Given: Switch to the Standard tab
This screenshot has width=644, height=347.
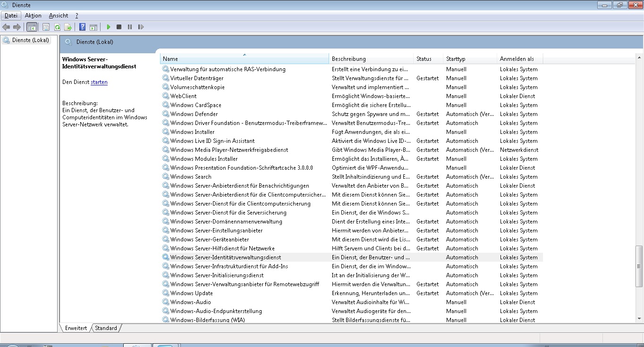Looking at the screenshot, I should [106, 328].
